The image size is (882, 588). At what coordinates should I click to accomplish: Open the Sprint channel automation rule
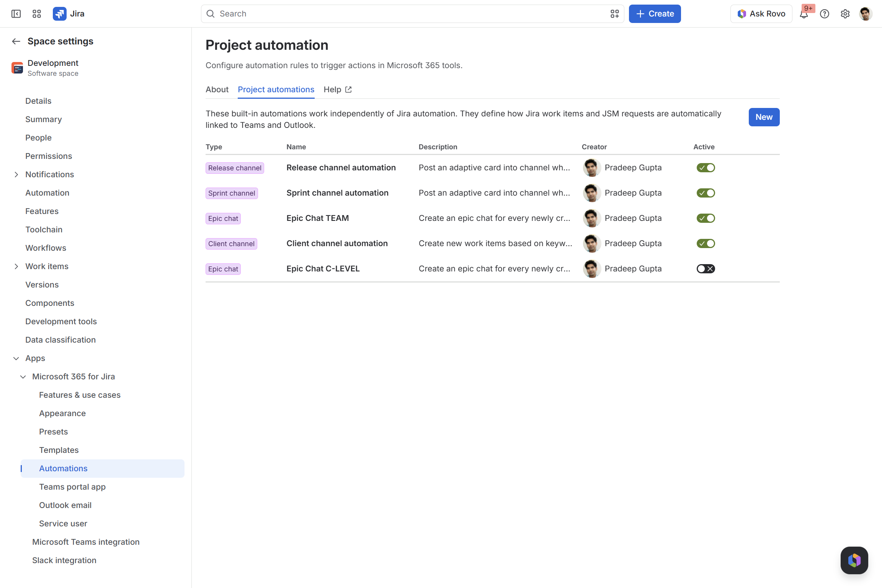(338, 193)
